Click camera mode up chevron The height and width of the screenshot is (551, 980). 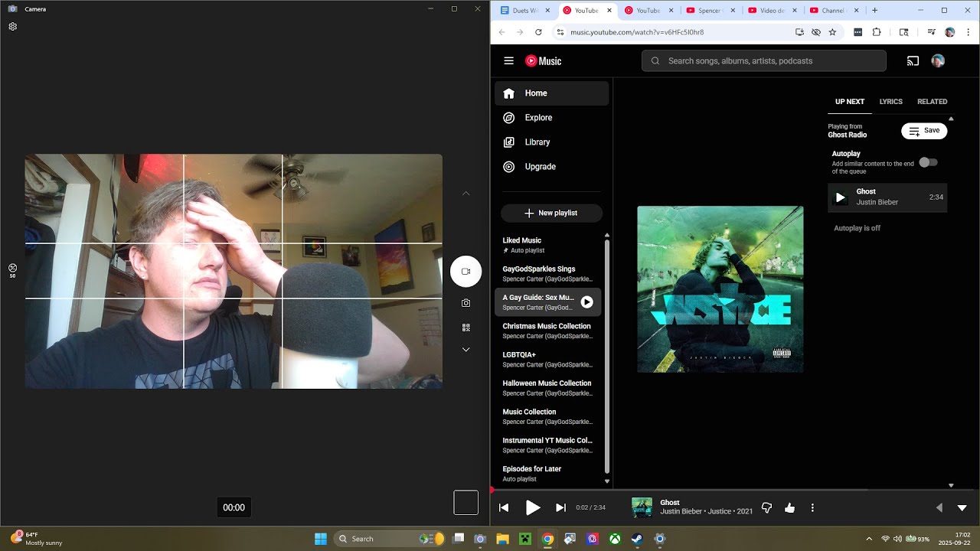[x=465, y=194]
